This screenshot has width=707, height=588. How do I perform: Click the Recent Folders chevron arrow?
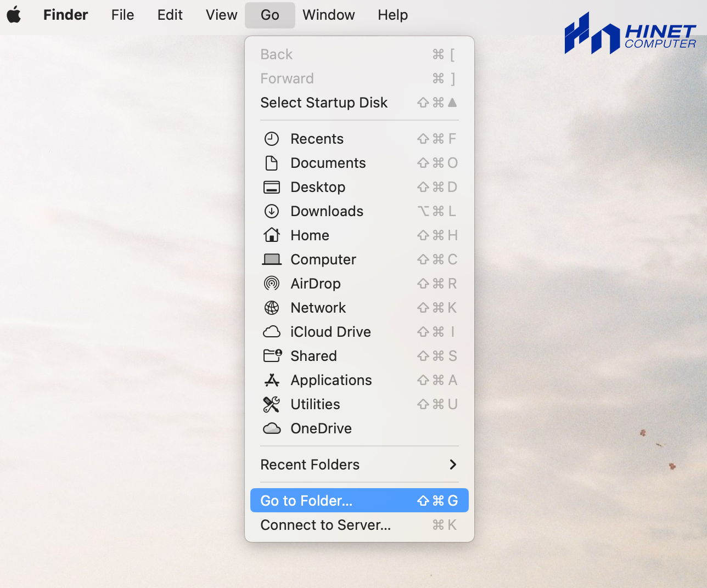453,465
